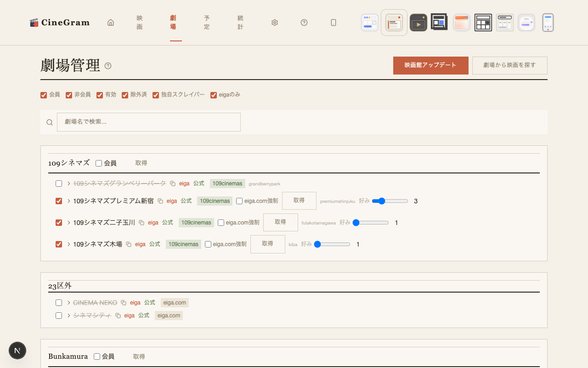Click copy icon next to CINEMA NEKO

(x=124, y=303)
